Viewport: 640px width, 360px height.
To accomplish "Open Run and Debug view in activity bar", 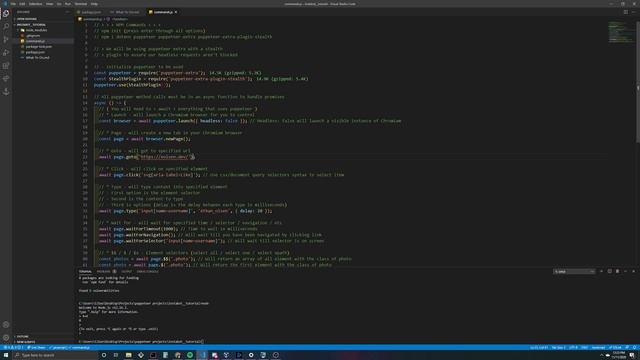I will (6, 53).
